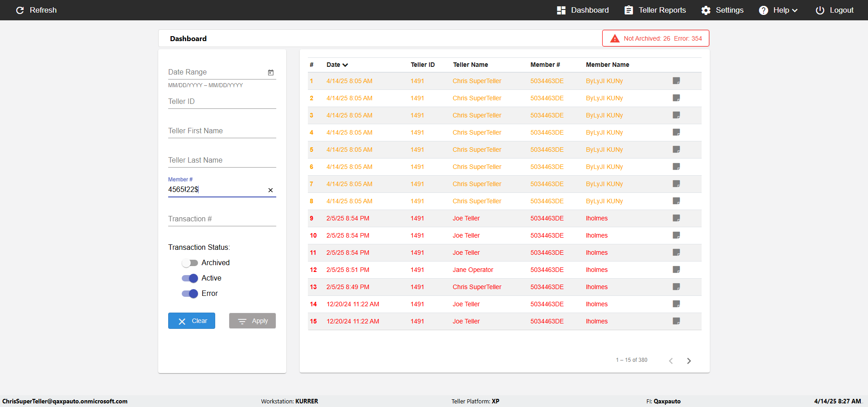The height and width of the screenshot is (407, 868).
Task: Click Logout in the top bar
Action: point(835,10)
